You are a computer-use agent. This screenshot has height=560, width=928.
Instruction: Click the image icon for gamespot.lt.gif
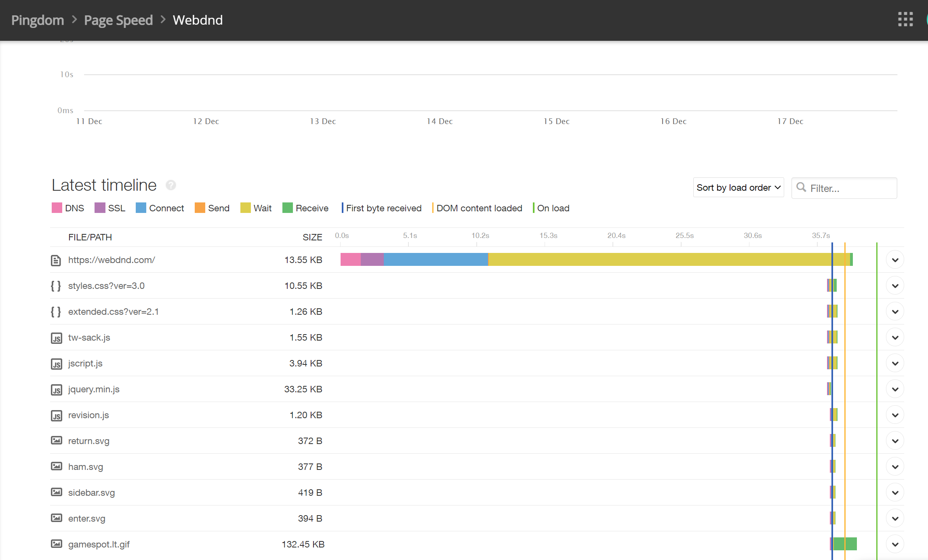[x=56, y=544]
